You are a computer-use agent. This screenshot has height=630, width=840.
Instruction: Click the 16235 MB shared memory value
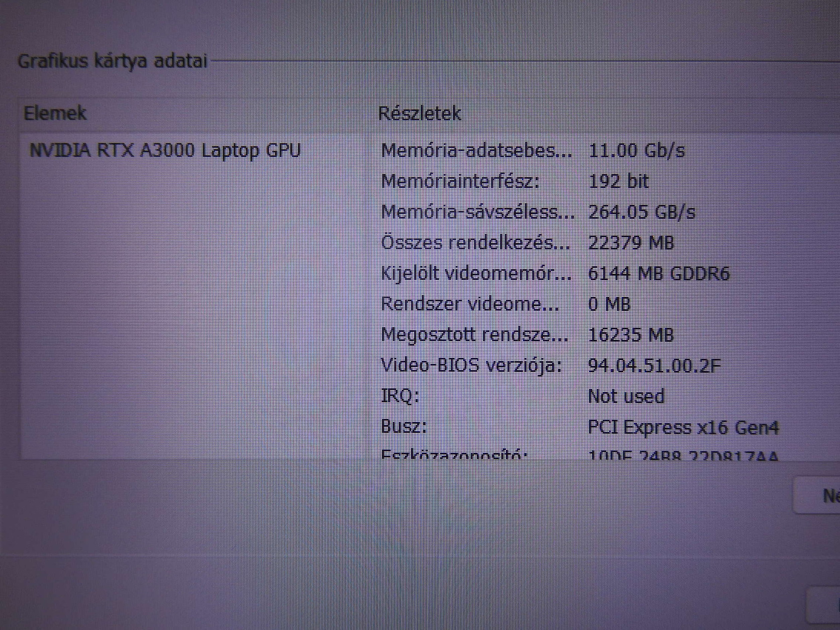tap(631, 335)
